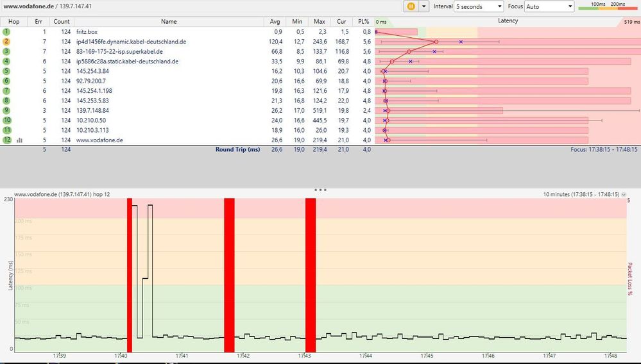Select the fritz.box hop name
The height and width of the screenshot is (364, 641).
(87, 32)
